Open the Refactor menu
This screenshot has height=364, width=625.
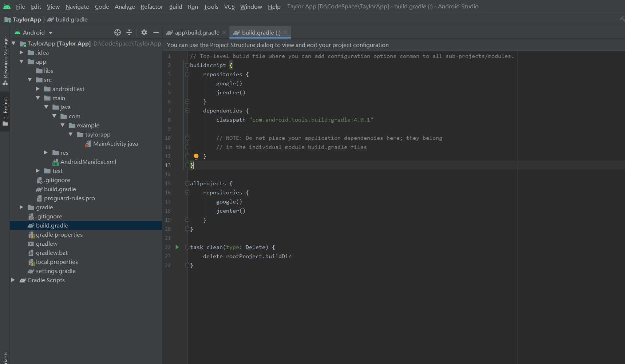point(152,7)
